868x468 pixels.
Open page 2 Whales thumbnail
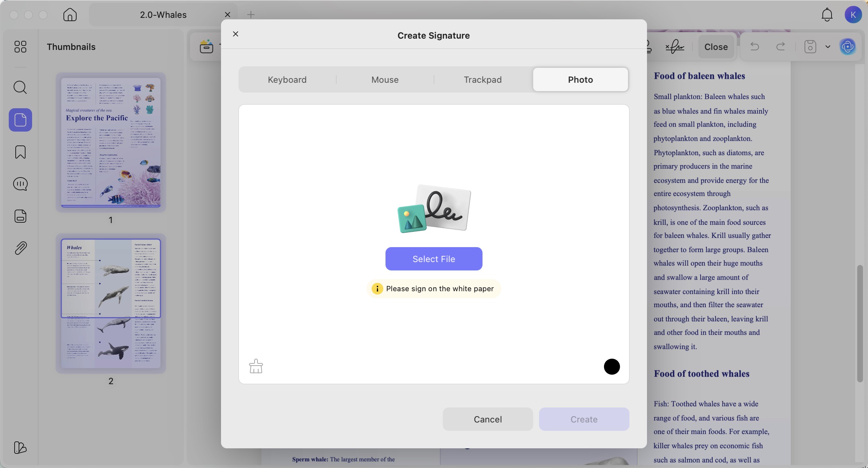[x=111, y=303]
